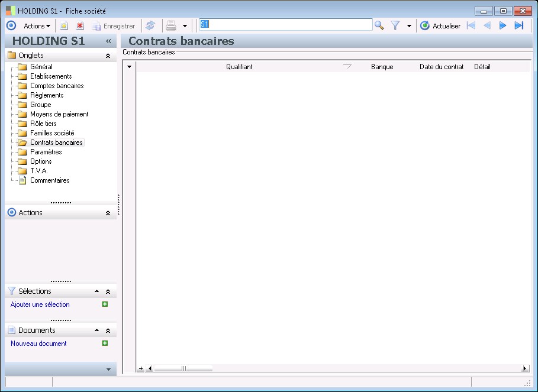Click the horizontal scrollbar of the grid
This screenshot has width=538, height=392.
tap(183, 368)
